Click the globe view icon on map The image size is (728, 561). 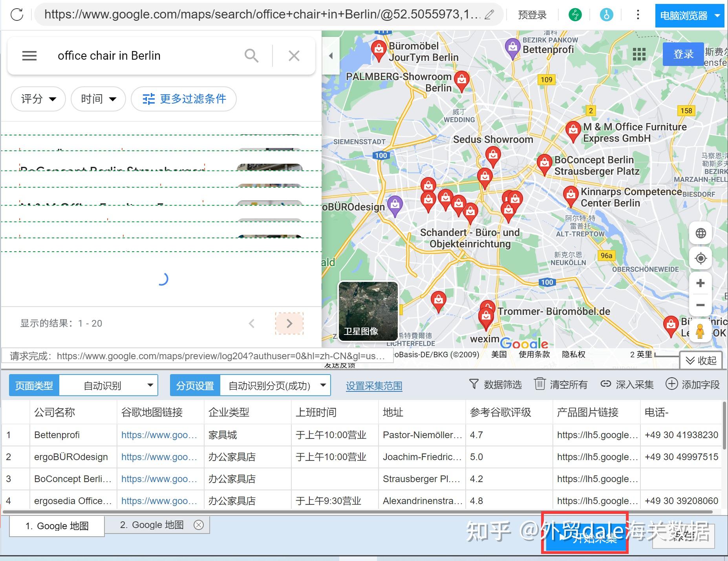point(701,233)
